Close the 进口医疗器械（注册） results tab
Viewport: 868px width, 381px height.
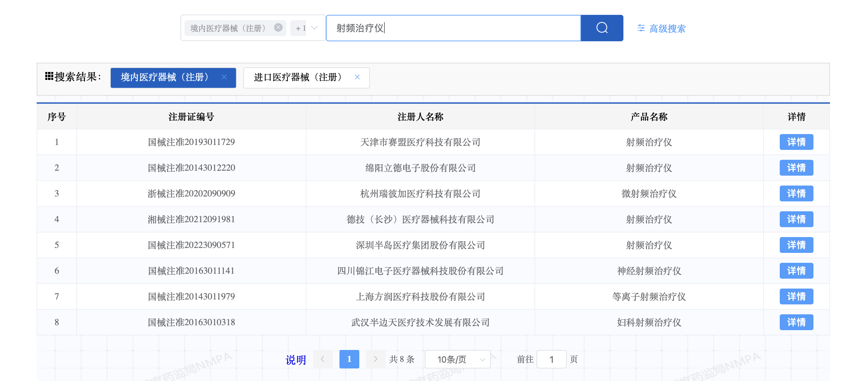(x=357, y=77)
